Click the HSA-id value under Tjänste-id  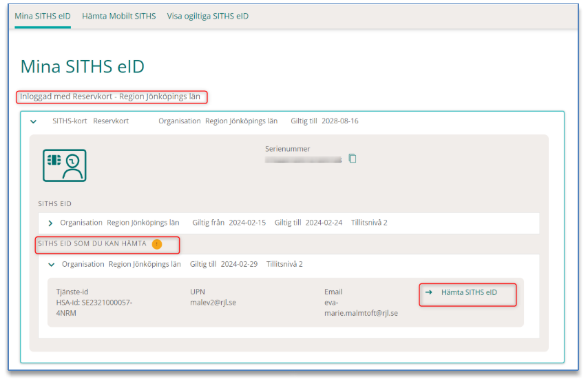tap(94, 307)
